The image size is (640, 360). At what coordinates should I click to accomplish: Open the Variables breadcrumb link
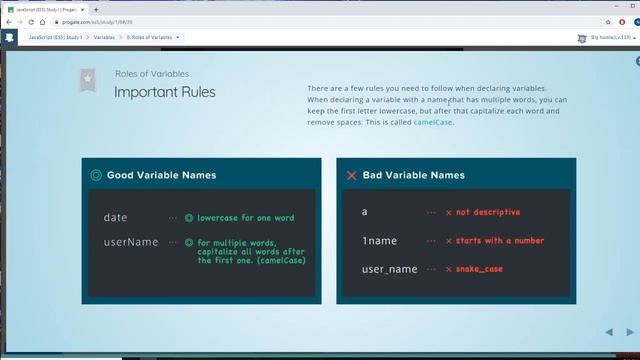[x=104, y=38]
